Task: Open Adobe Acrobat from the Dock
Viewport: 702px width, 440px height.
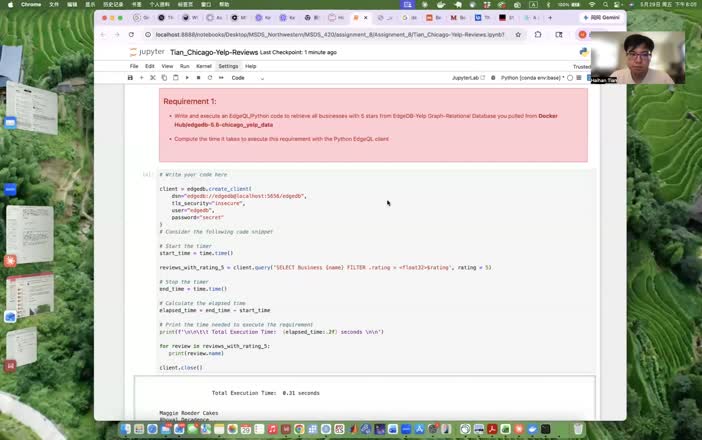Action: (x=492, y=429)
